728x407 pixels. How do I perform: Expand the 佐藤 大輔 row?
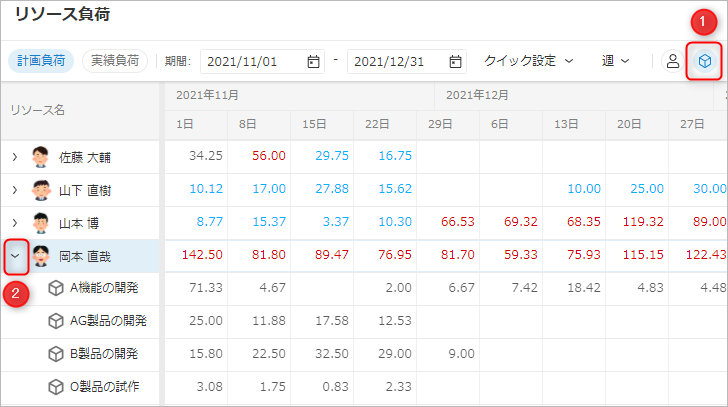click(x=15, y=156)
